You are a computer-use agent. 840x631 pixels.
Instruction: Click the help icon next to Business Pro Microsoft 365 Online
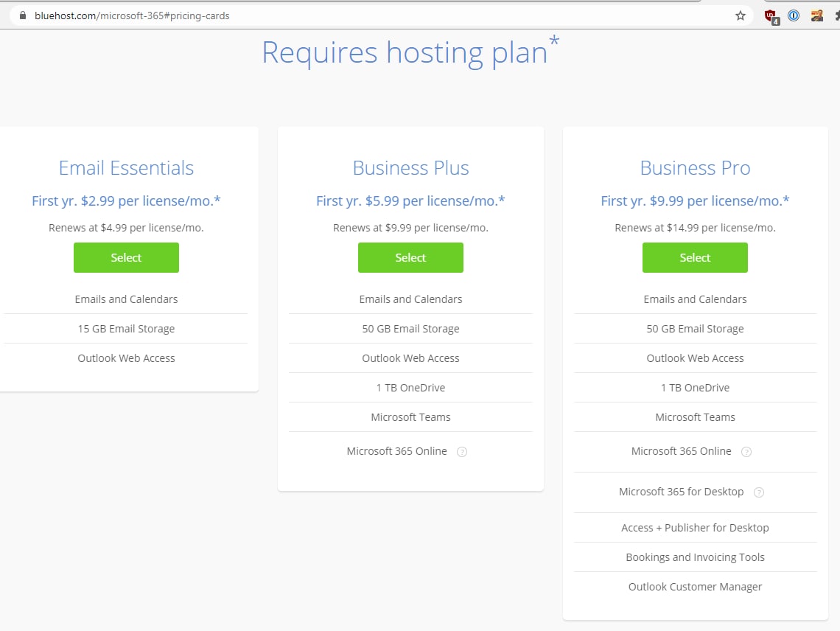click(x=746, y=452)
